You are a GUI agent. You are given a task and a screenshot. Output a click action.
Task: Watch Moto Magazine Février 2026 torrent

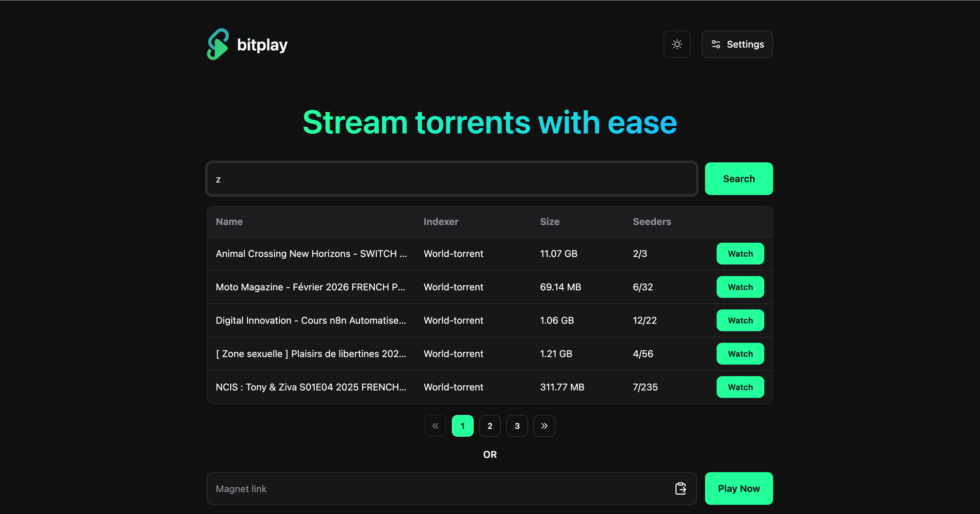point(740,287)
